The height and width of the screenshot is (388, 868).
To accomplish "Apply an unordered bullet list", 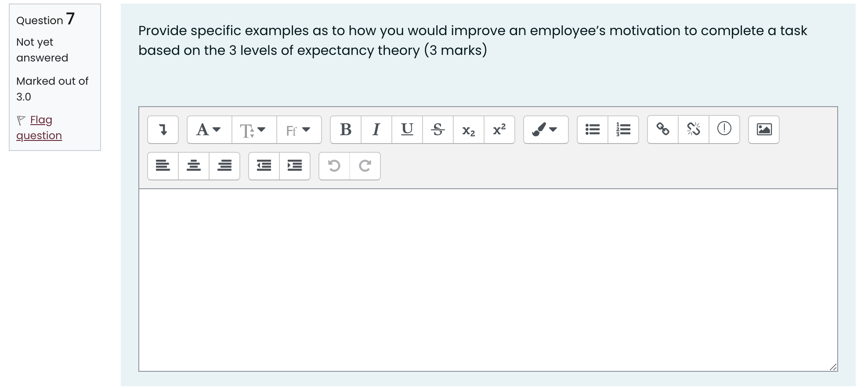I will tap(592, 129).
